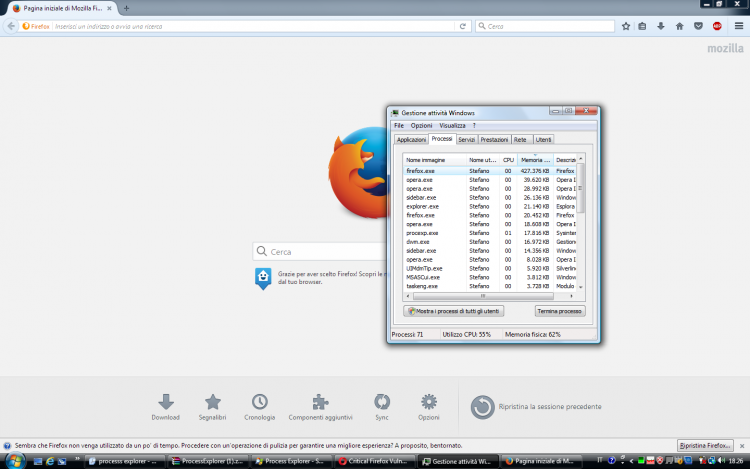This screenshot has width=750, height=469.
Task: Click the process list horizontal scrollbar thumb
Action: coord(483,296)
